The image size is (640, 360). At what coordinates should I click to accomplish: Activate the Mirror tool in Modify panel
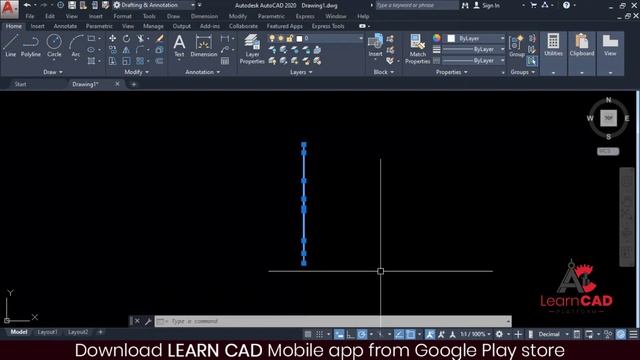[126, 50]
